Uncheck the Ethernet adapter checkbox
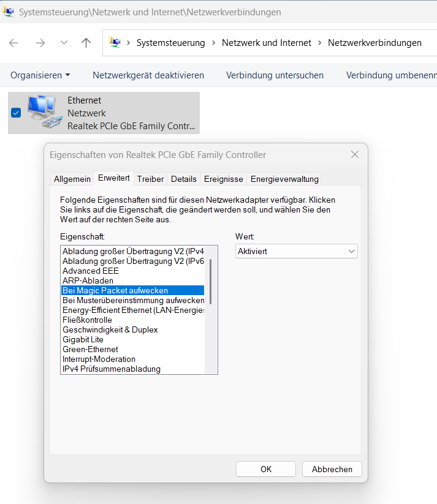The height and width of the screenshot is (504, 437). tap(16, 113)
